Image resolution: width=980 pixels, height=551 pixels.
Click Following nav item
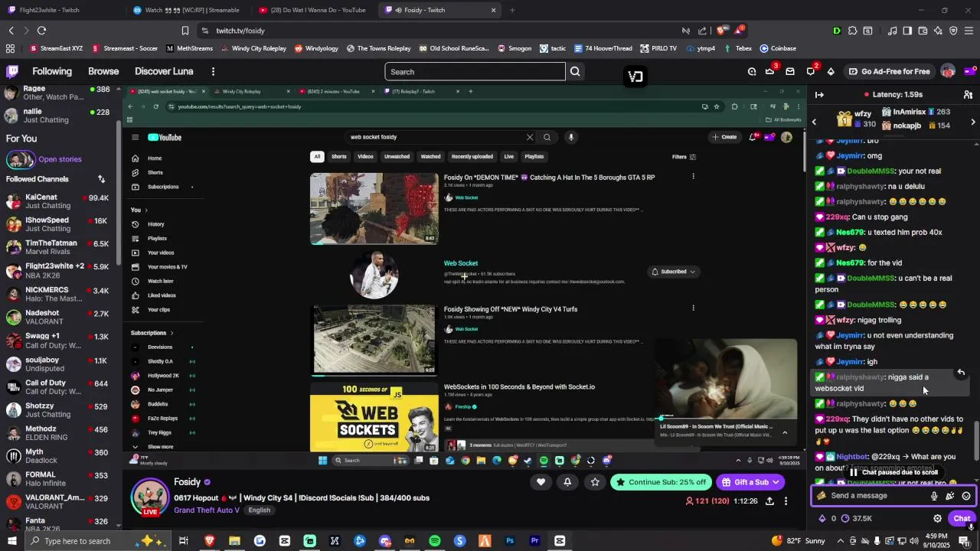[x=52, y=71]
